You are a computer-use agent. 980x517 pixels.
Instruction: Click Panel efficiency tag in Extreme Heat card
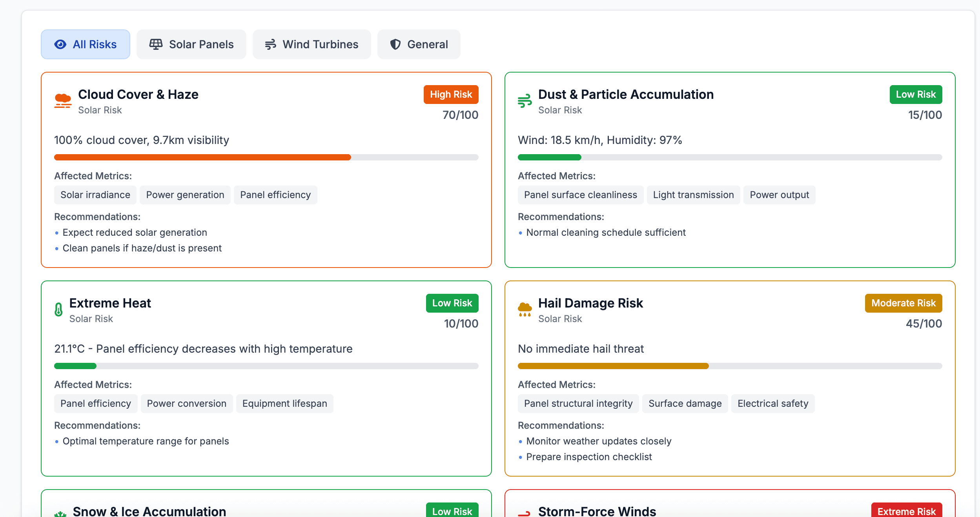(96, 404)
